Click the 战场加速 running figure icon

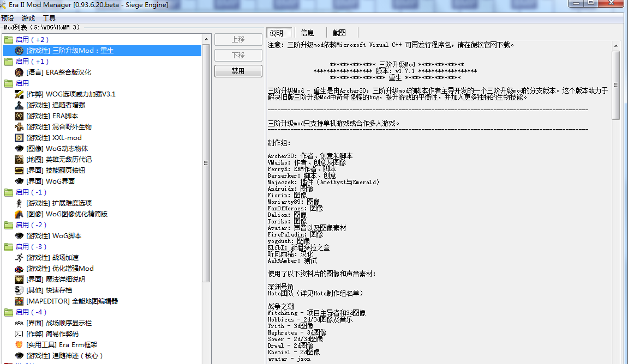[x=19, y=257]
